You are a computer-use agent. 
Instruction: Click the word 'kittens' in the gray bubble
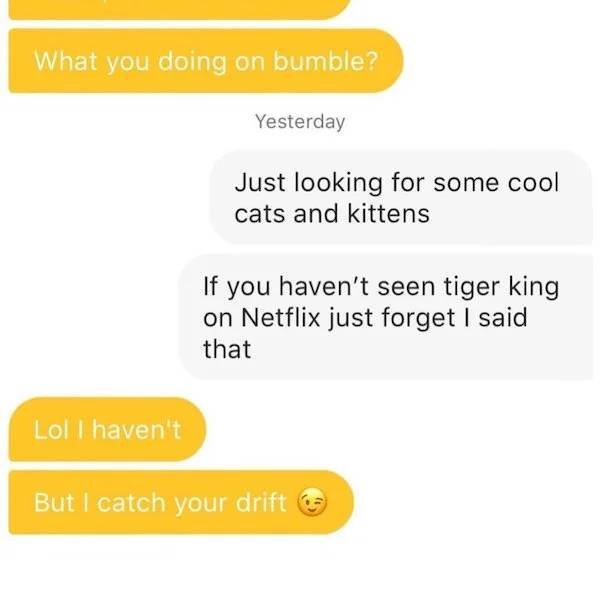click(x=388, y=214)
